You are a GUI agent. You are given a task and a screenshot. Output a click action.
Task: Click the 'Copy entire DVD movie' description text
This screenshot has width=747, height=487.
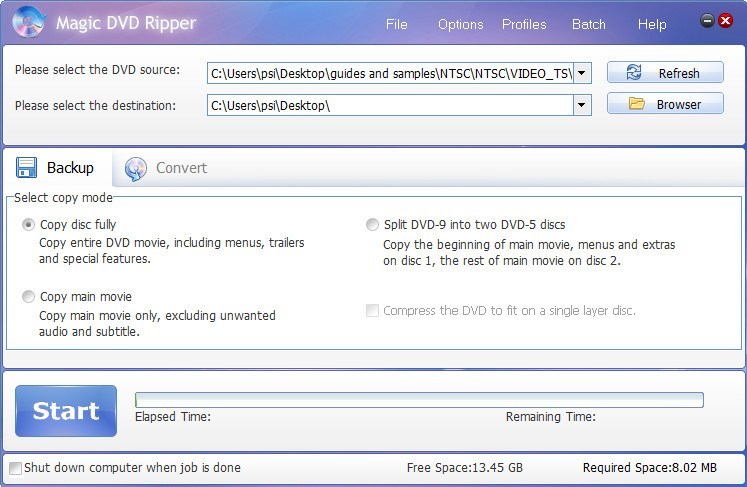[x=172, y=251]
